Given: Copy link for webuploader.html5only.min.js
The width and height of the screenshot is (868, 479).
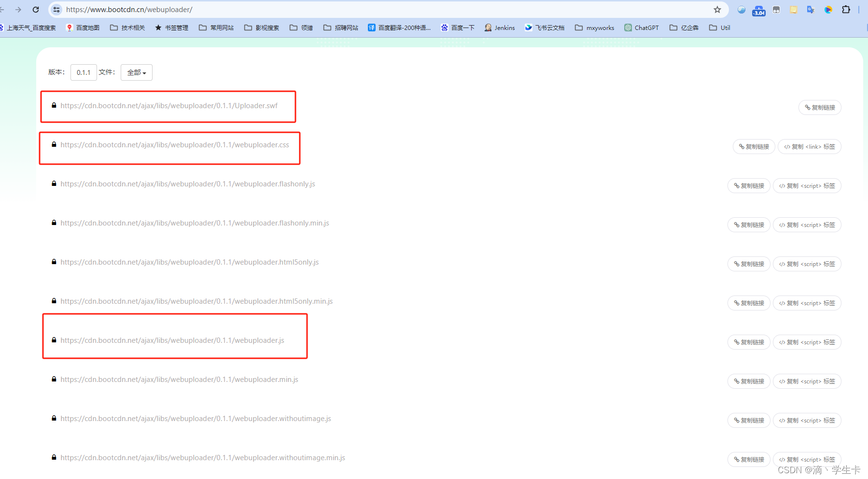Looking at the screenshot, I should (749, 303).
